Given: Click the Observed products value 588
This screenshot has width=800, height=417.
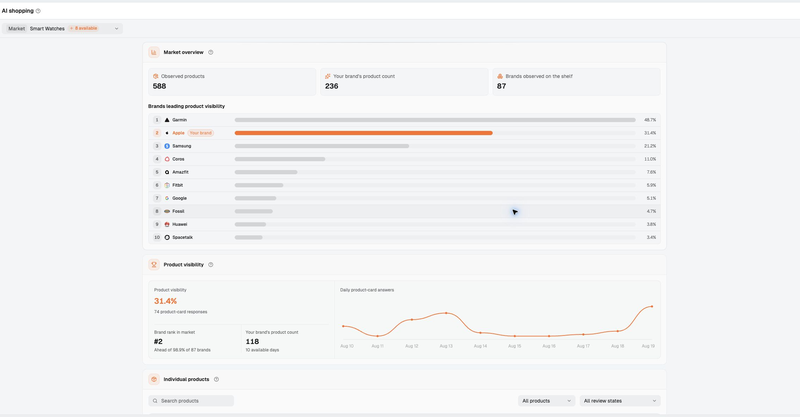Looking at the screenshot, I should tap(159, 86).
